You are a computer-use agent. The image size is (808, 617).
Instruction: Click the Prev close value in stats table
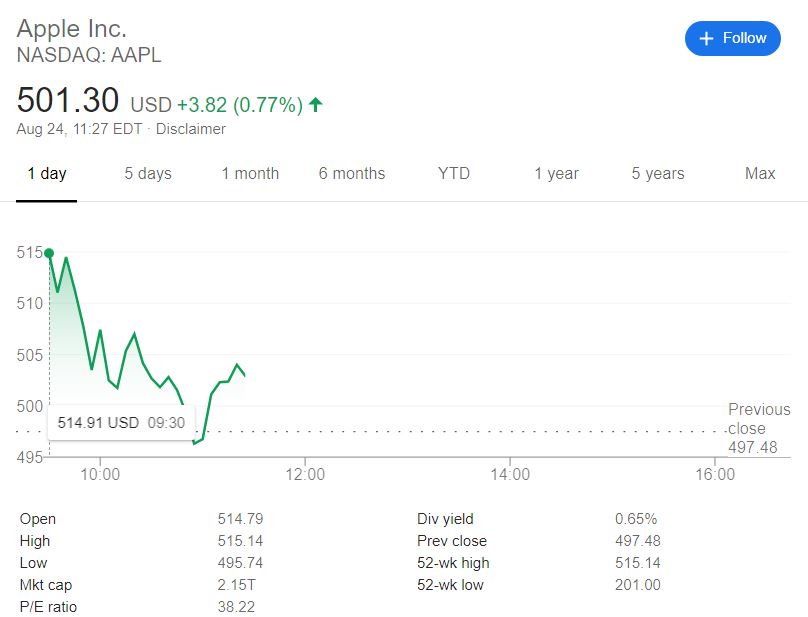(637, 541)
